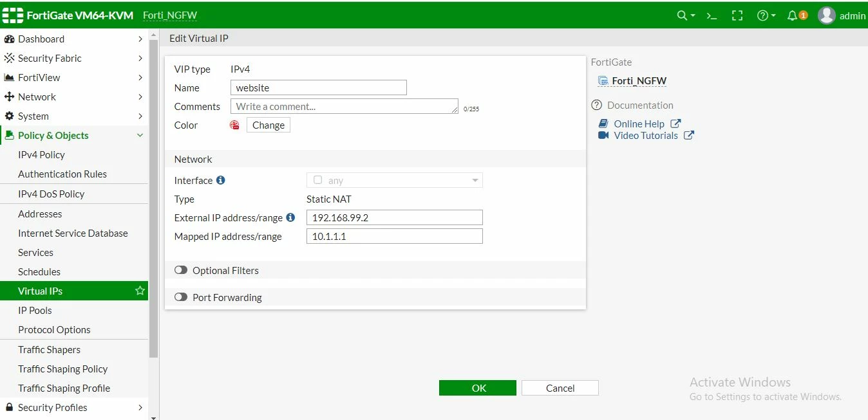Expand the Security Profiles chevron

click(x=140, y=408)
